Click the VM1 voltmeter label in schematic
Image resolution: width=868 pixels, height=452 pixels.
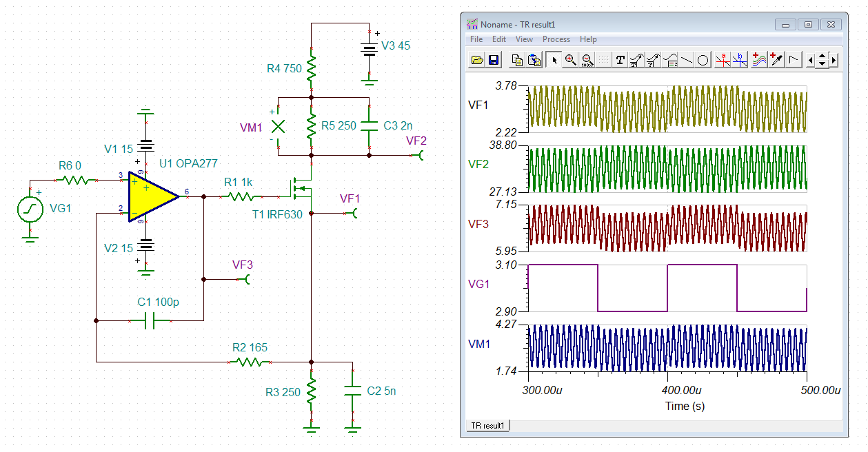tap(251, 127)
